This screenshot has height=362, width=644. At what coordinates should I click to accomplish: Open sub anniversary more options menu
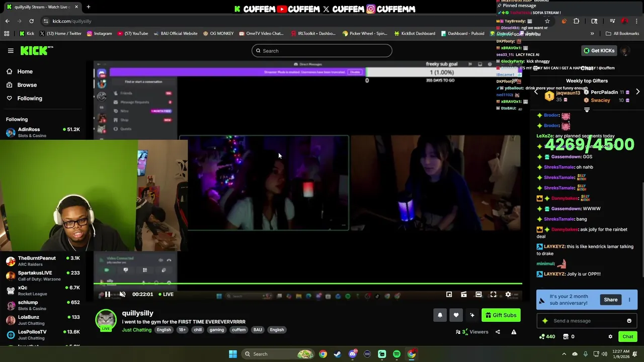pos(629,300)
